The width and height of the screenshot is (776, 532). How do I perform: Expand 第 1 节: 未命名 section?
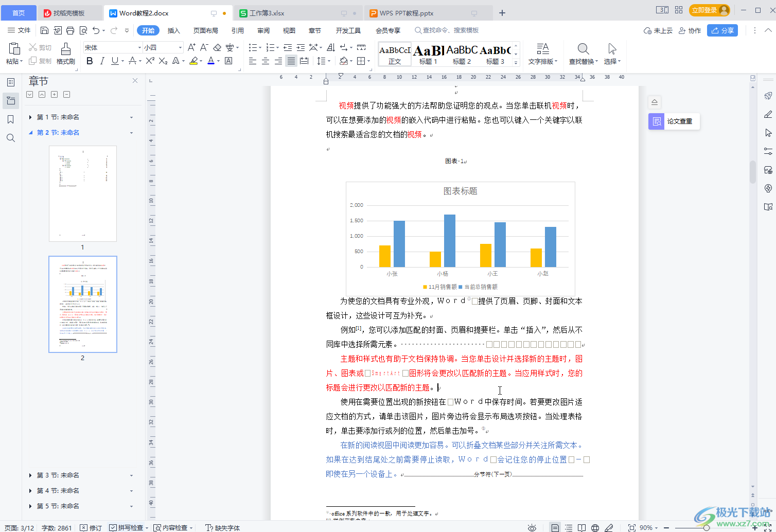coord(30,117)
